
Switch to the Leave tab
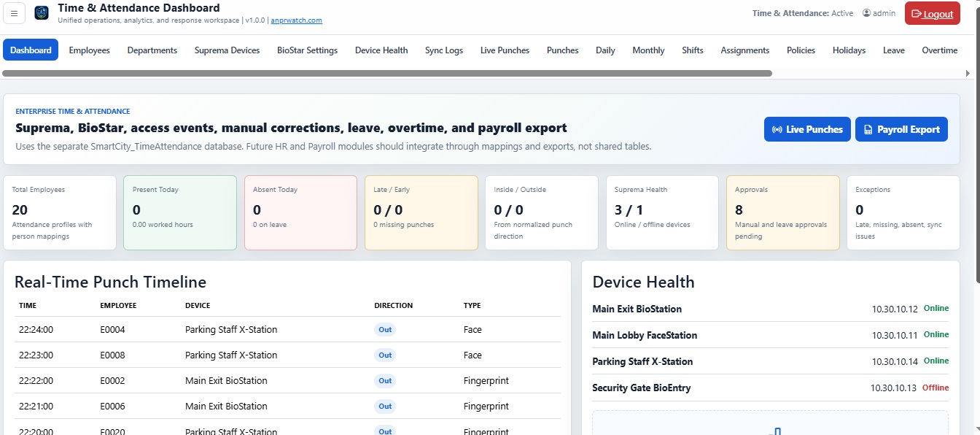894,50
